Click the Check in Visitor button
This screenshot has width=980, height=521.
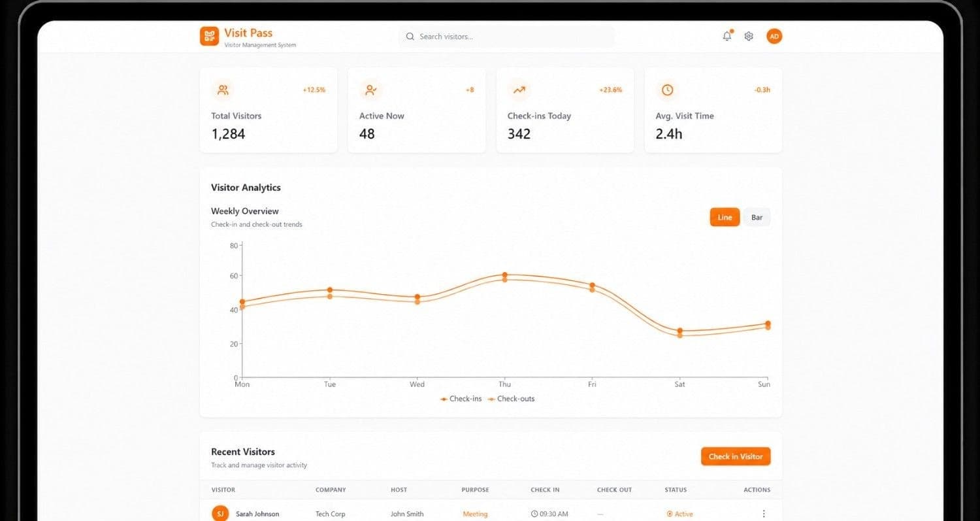coord(736,456)
